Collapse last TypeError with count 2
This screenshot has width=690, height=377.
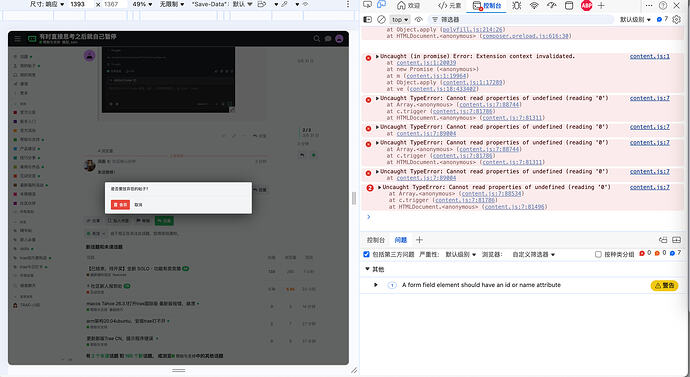380,187
